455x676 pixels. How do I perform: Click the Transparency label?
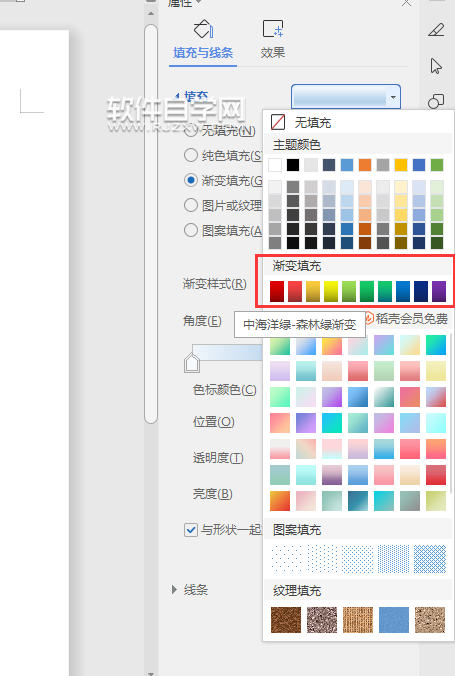point(218,458)
